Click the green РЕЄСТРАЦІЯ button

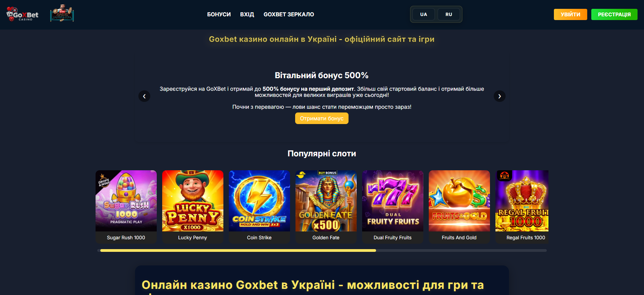click(x=614, y=14)
